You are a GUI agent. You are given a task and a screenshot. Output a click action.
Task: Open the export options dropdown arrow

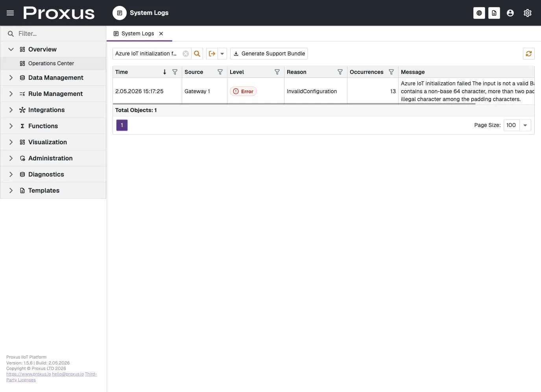click(x=222, y=53)
